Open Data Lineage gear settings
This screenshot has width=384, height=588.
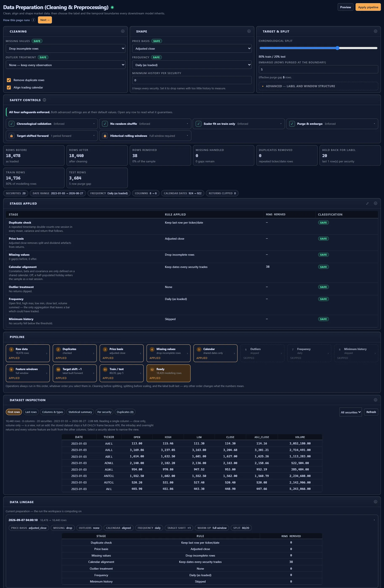pos(375,502)
